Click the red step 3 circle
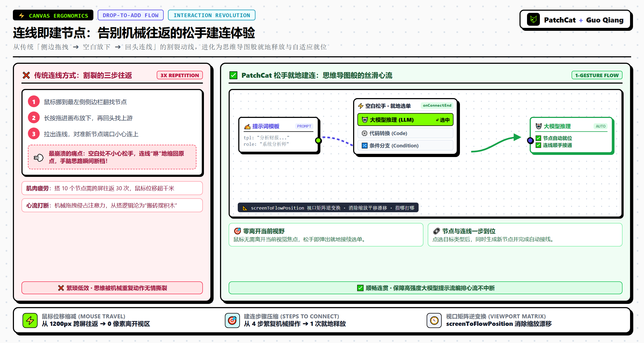This screenshot has width=644, height=343. (x=34, y=134)
